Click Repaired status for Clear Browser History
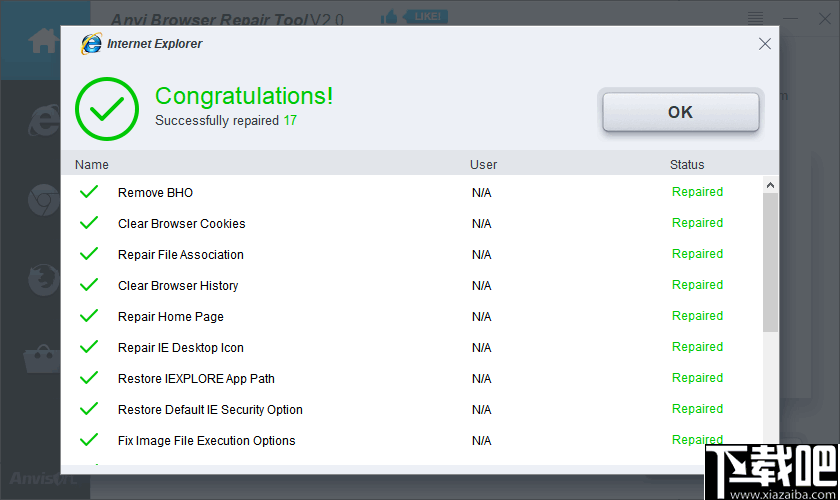840x500 pixels. 698,285
